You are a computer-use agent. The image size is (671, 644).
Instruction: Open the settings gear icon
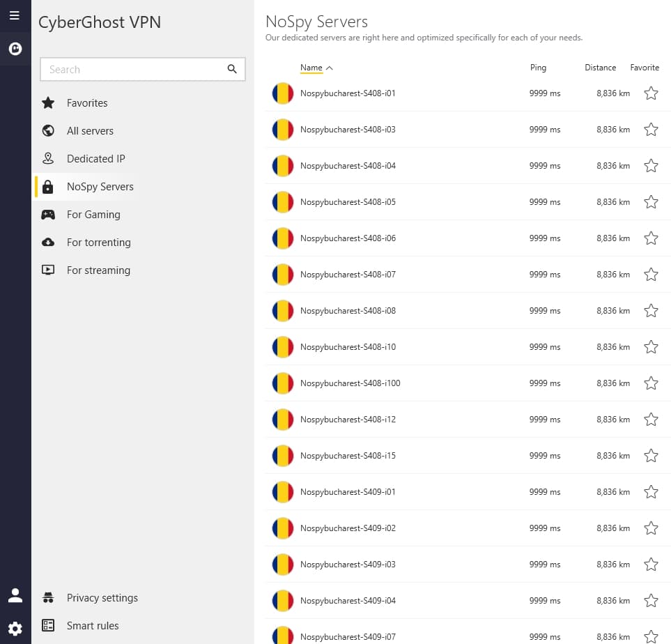click(15, 629)
